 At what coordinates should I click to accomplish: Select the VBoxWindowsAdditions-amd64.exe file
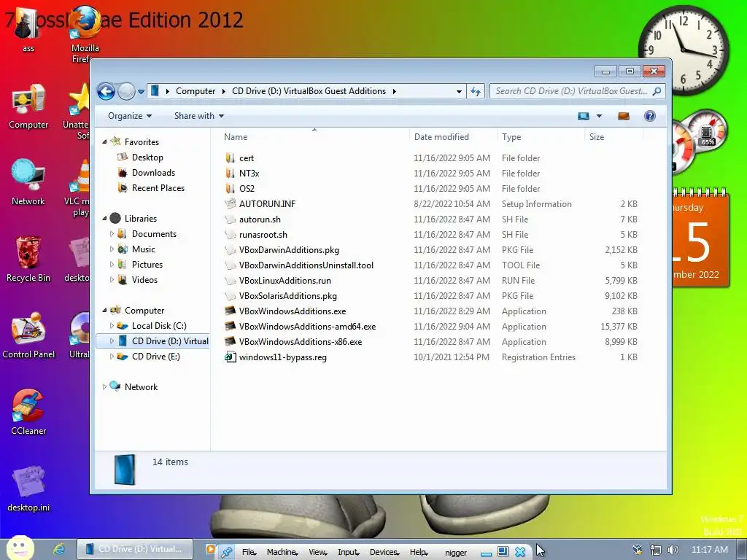307,326
